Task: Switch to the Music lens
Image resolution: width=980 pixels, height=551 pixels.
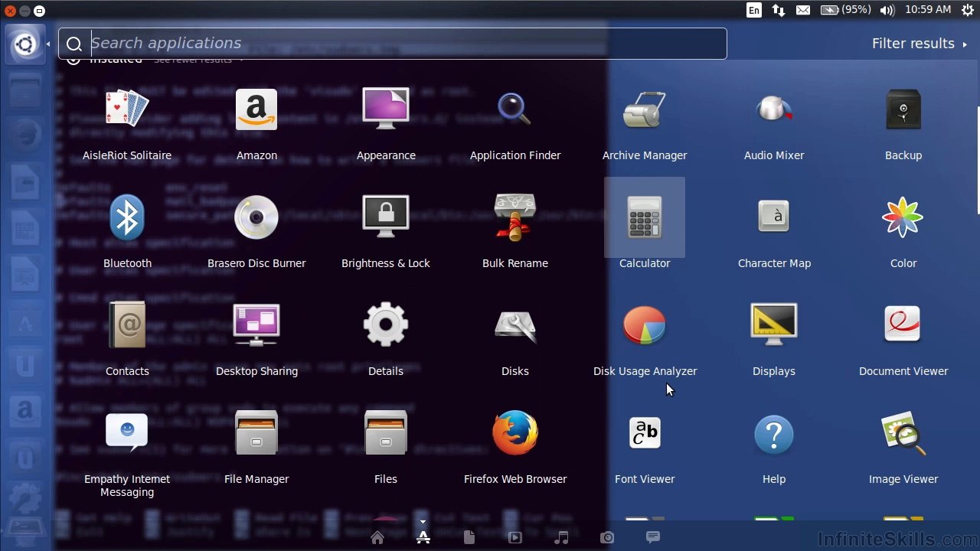Action: coord(561,538)
